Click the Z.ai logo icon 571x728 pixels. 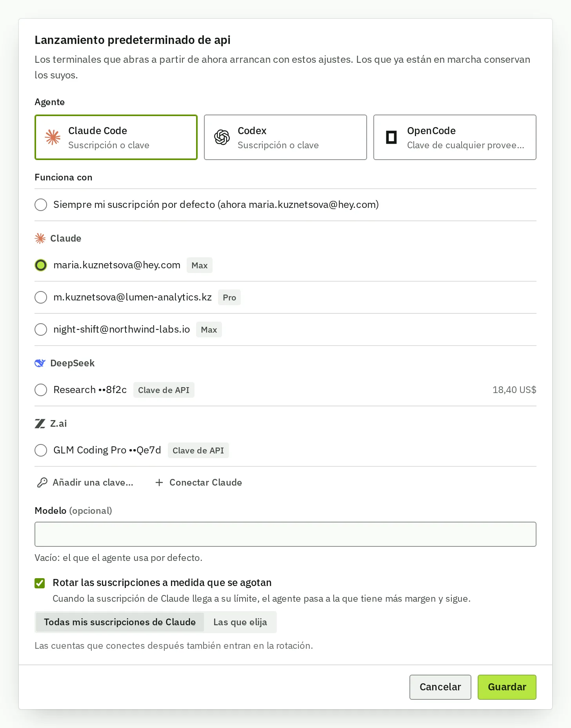[x=40, y=424]
